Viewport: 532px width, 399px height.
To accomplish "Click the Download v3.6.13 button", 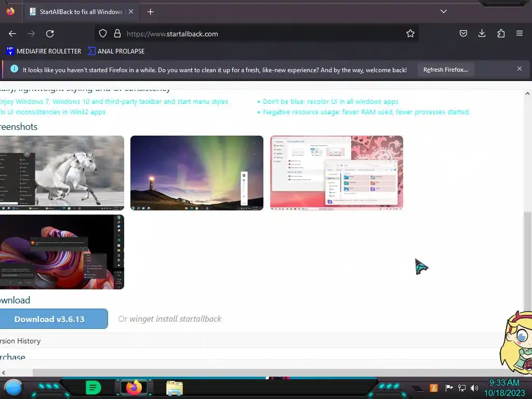I will pyautogui.click(x=54, y=319).
